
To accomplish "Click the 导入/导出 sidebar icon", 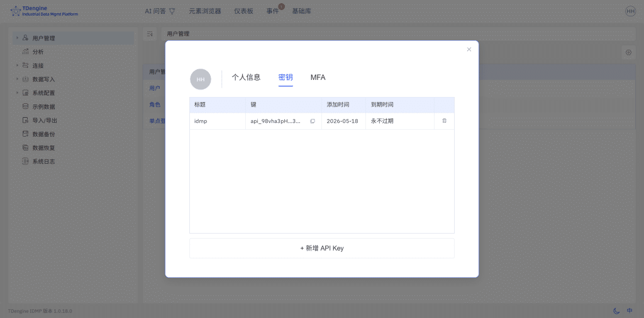I will [x=25, y=120].
